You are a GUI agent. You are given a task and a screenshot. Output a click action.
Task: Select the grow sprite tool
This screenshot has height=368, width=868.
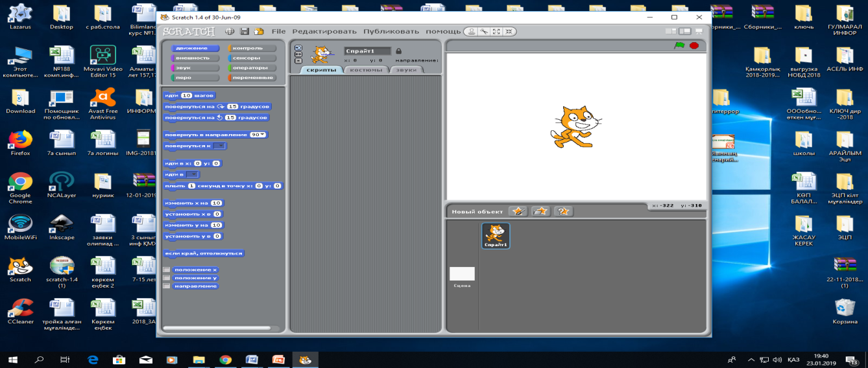pyautogui.click(x=496, y=31)
